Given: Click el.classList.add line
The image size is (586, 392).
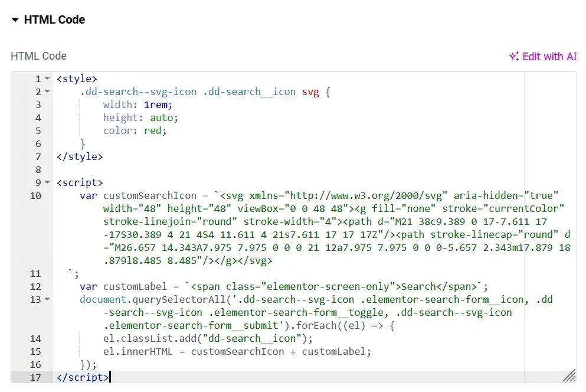Looking at the screenshot, I should [208, 338].
